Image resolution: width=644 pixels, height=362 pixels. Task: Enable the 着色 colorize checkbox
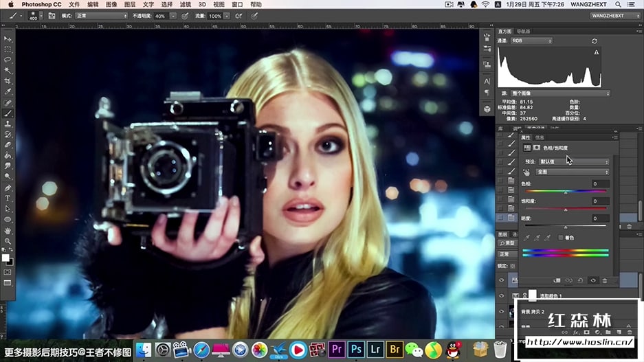pyautogui.click(x=561, y=238)
